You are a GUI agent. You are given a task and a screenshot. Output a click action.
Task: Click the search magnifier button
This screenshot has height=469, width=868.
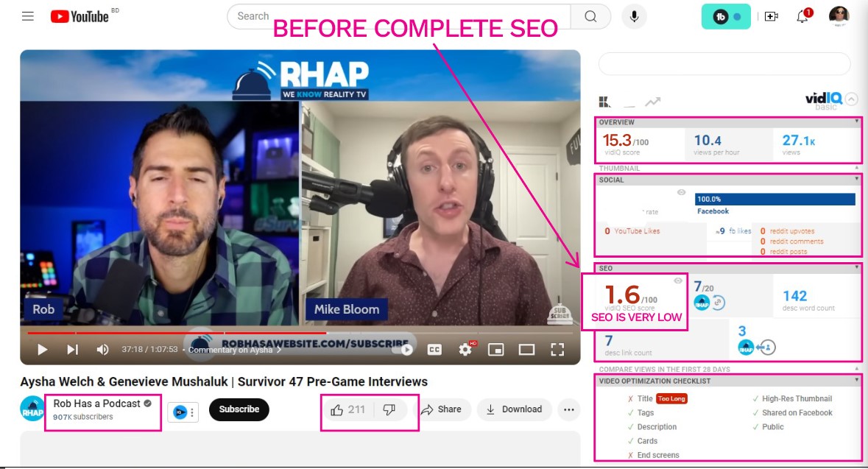pyautogui.click(x=590, y=17)
